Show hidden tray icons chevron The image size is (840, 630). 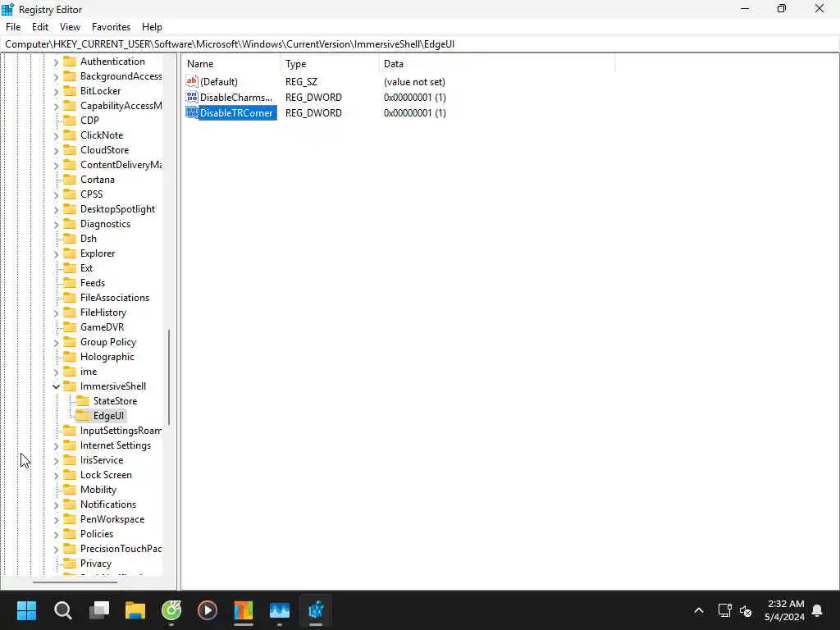tap(699, 610)
